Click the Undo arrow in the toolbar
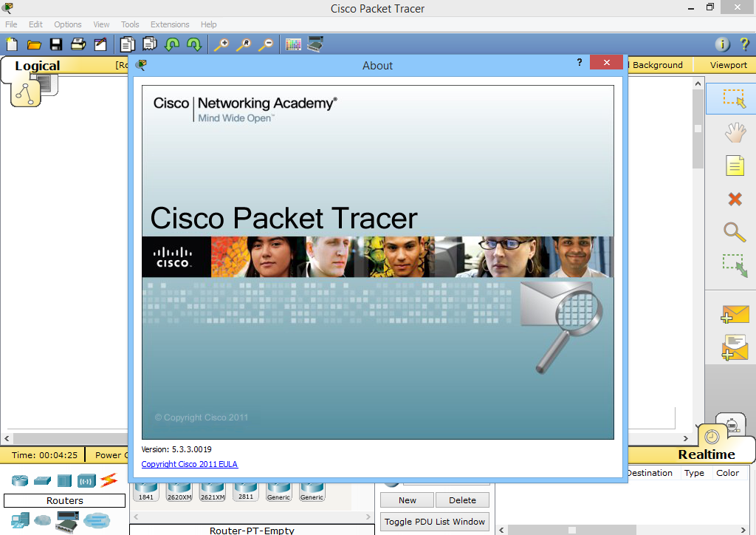Screen dimensions: 756x535 point(171,44)
